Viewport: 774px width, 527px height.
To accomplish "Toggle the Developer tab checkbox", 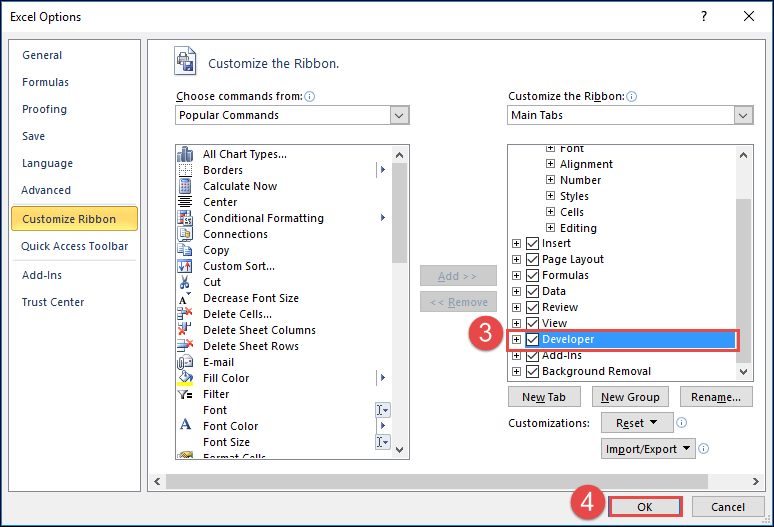I will pos(532,339).
